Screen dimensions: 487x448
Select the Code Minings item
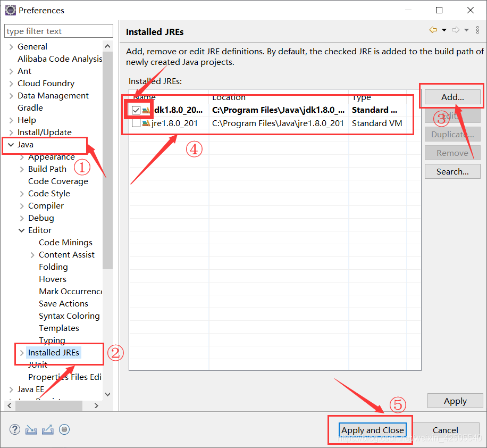pos(65,243)
